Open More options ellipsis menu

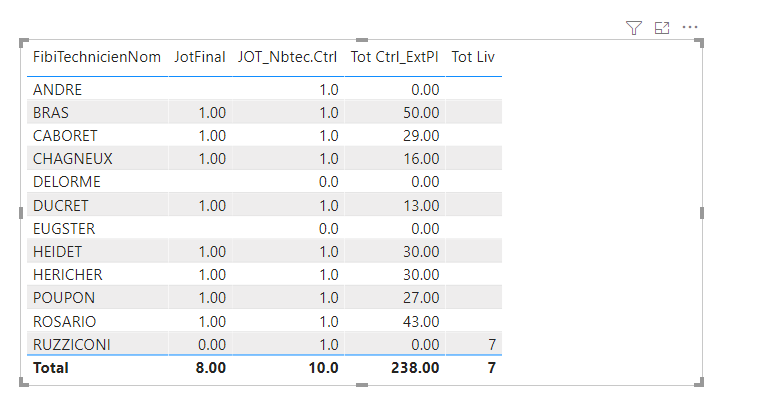(690, 27)
